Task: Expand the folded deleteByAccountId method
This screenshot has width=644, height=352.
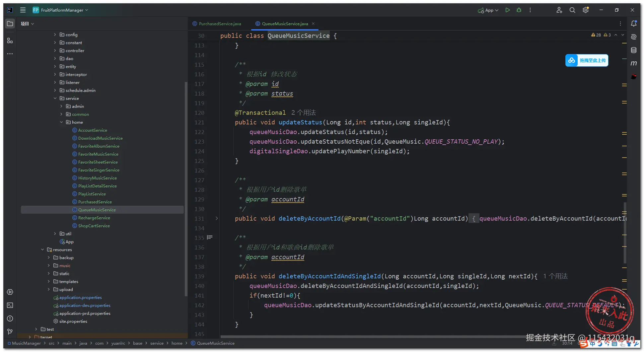Action: tap(217, 218)
